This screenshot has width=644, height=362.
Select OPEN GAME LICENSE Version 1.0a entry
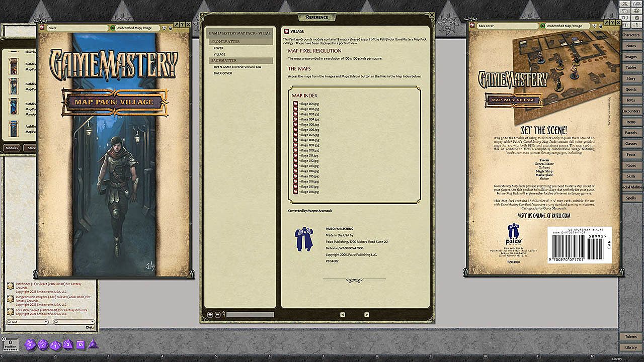237,67
